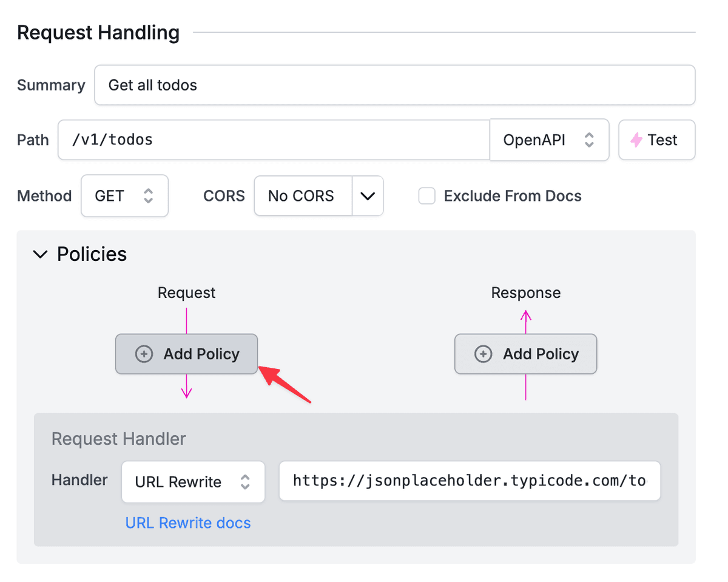Screen dimensions: 728x582
Task: Add a policy on the Request side
Action: point(186,354)
